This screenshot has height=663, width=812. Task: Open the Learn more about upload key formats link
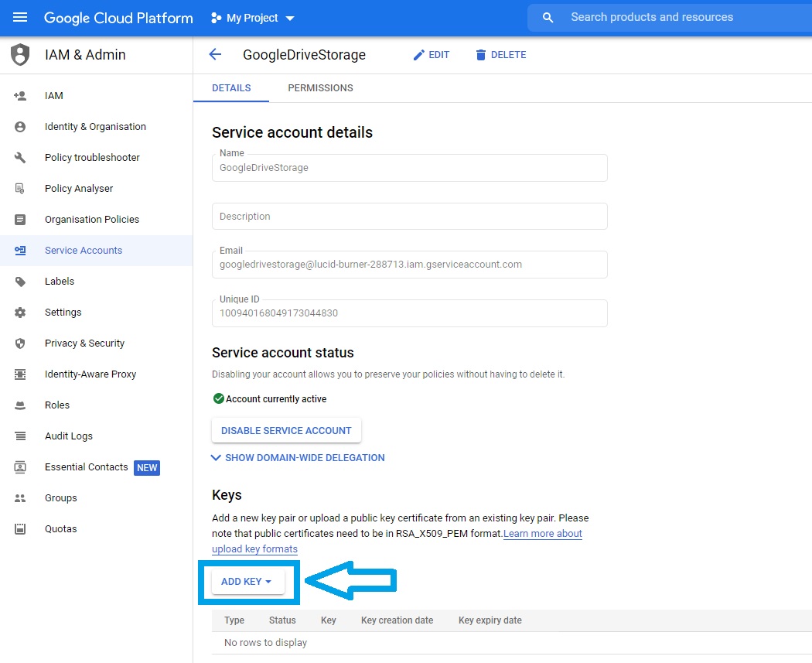click(x=543, y=534)
